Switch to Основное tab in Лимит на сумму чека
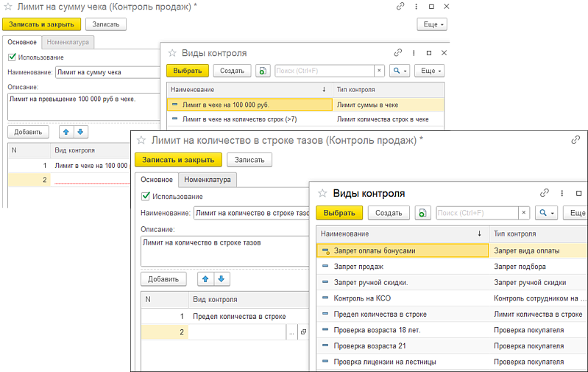 pos(22,42)
